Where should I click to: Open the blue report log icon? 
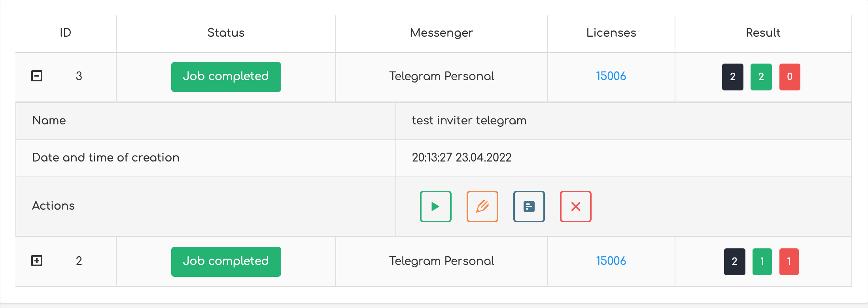529,207
